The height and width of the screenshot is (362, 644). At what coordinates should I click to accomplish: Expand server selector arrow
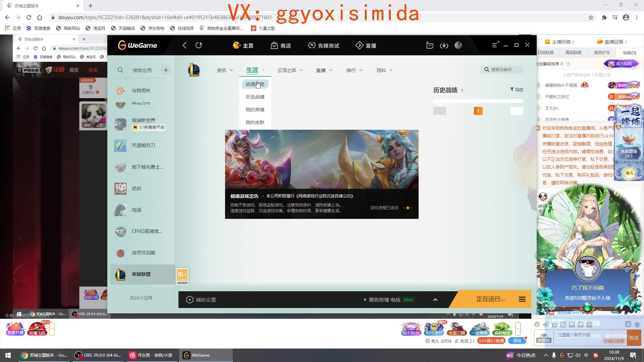coord(435,300)
